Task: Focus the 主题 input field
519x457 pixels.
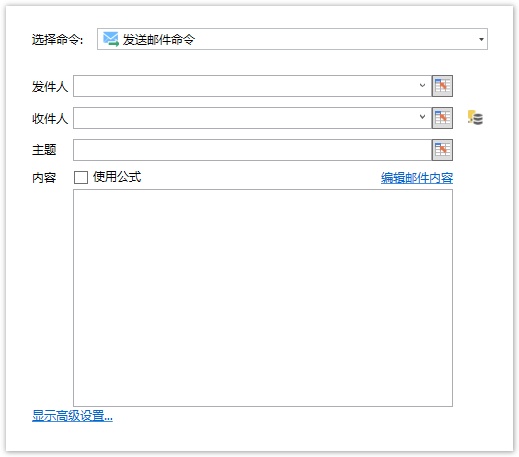Action: [252, 150]
